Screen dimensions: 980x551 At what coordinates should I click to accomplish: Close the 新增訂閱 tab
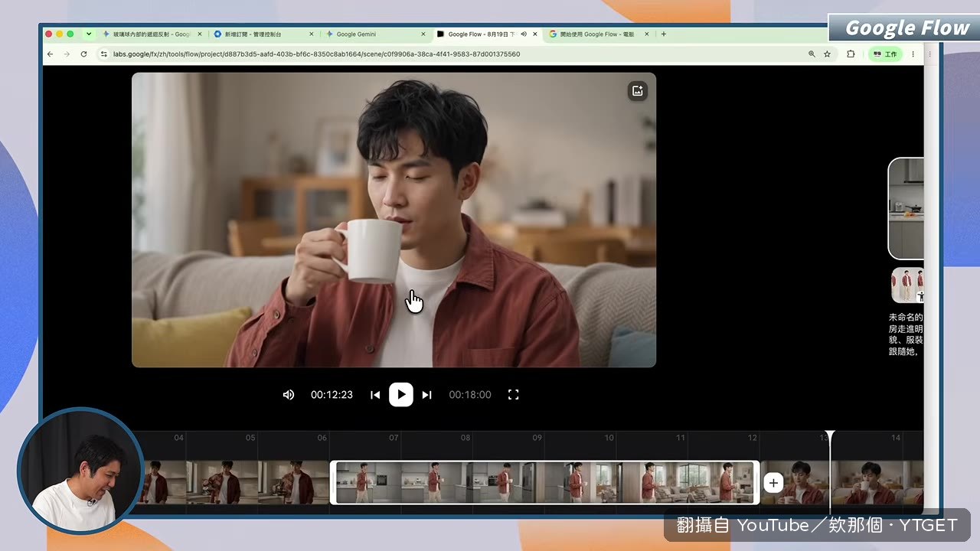point(312,34)
